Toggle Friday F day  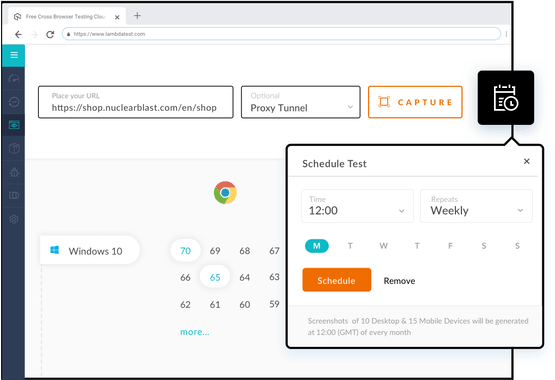(x=450, y=246)
